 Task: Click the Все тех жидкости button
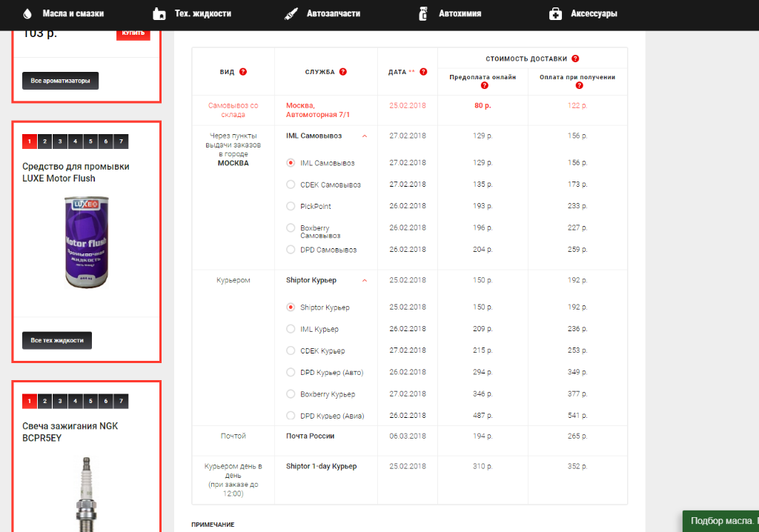pyautogui.click(x=57, y=340)
